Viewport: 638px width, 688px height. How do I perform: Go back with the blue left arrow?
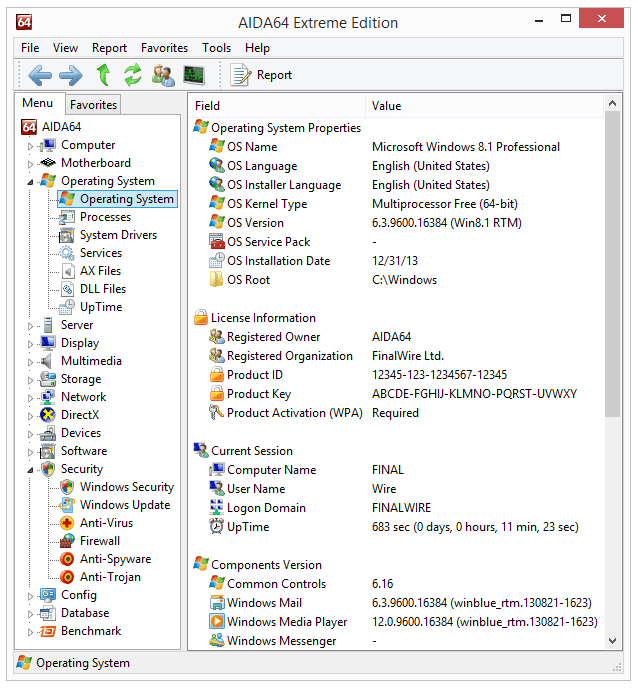(40, 75)
